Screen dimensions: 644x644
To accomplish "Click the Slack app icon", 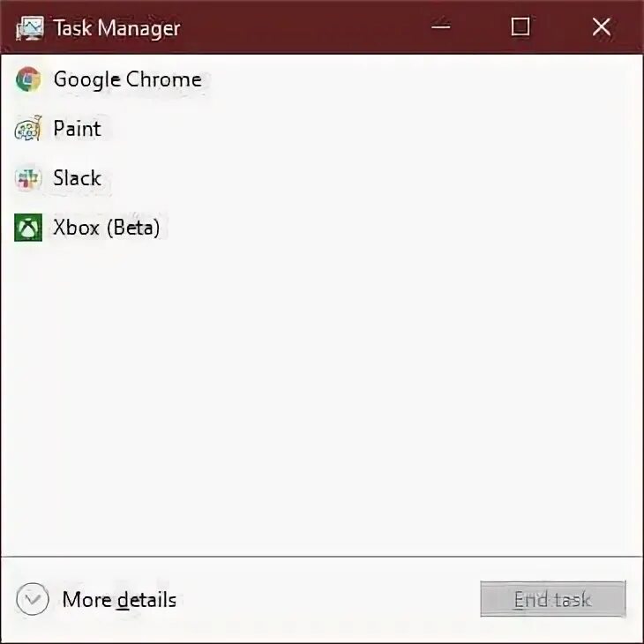I will 28,179.
